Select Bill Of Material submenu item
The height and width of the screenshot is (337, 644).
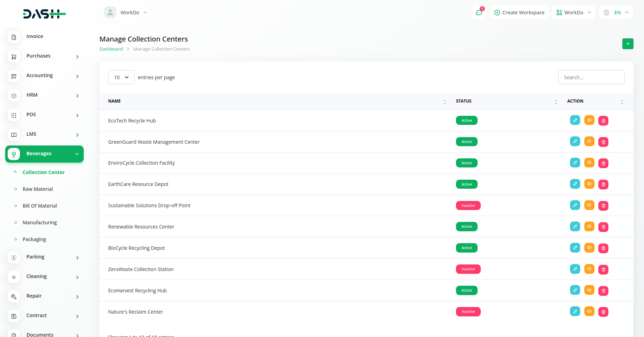click(40, 206)
